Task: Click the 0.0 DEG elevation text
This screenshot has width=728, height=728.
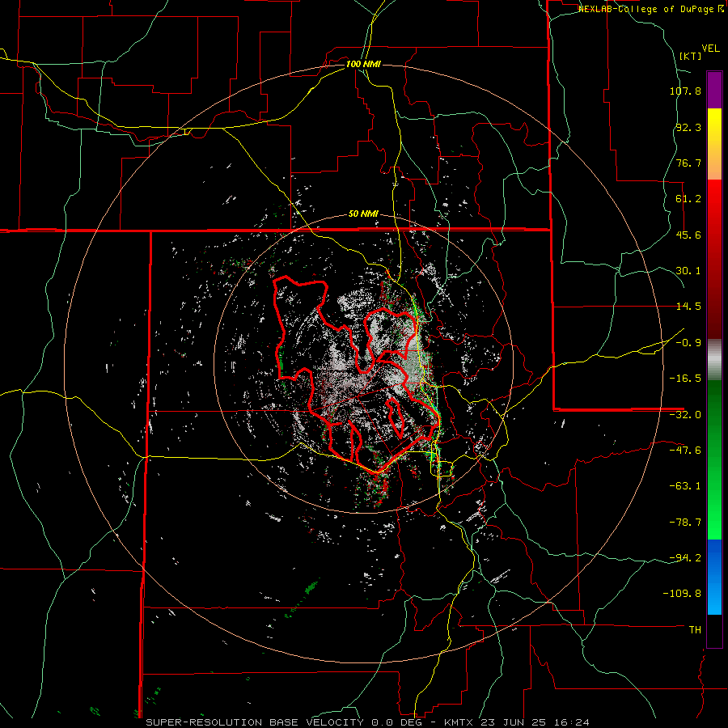Action: pyautogui.click(x=398, y=722)
